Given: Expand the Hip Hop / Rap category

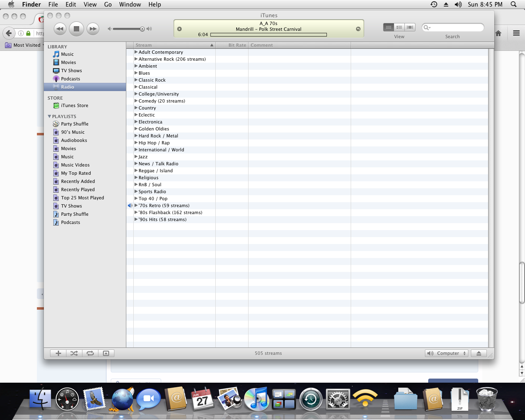Looking at the screenshot, I should [x=136, y=143].
